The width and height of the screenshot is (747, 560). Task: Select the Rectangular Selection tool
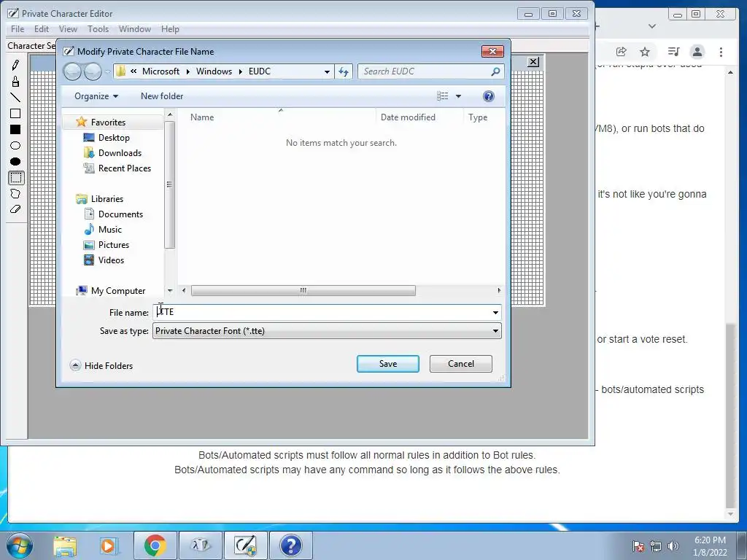16,178
